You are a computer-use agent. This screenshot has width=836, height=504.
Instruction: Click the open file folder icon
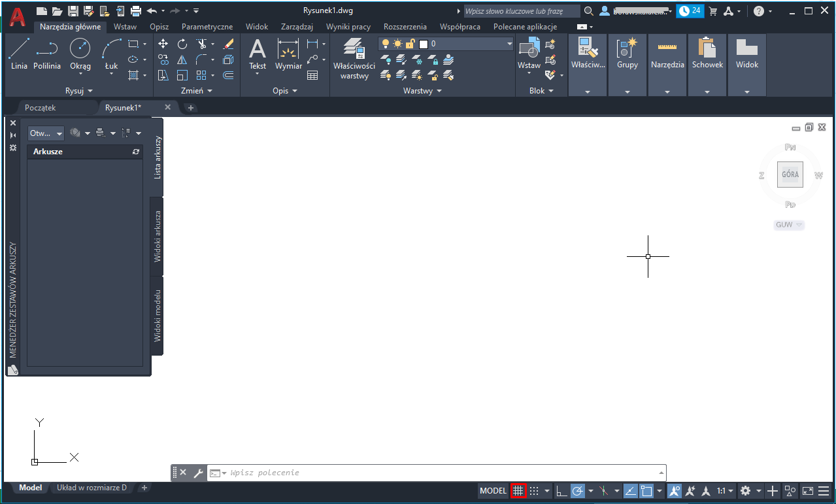58,10
